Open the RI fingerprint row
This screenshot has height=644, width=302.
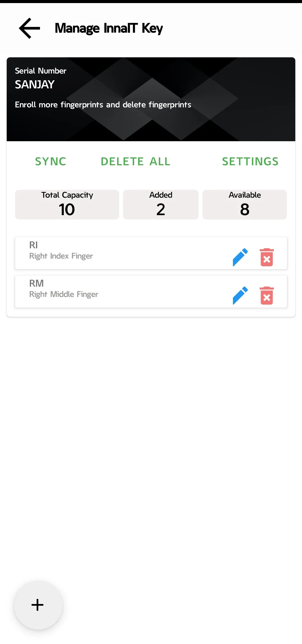151,253
